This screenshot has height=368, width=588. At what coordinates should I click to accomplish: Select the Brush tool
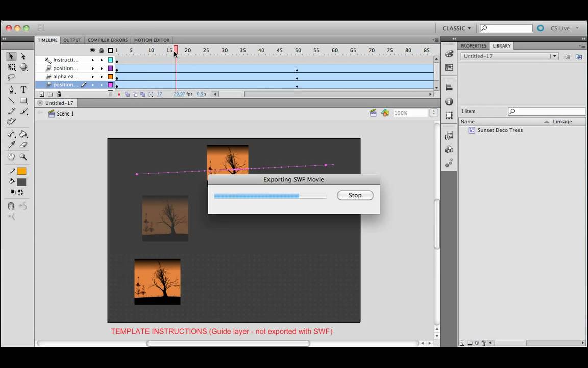point(23,111)
